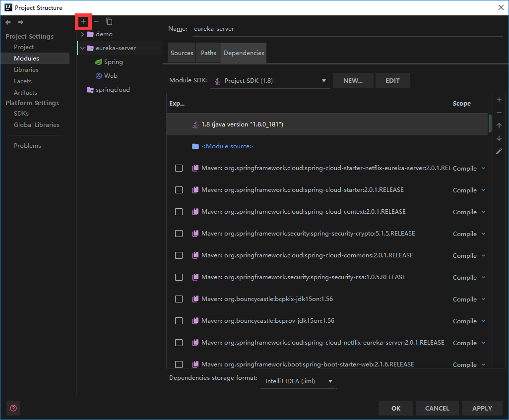The width and height of the screenshot is (509, 420).
Task: Click the Add Module plus icon
Action: pos(83,21)
